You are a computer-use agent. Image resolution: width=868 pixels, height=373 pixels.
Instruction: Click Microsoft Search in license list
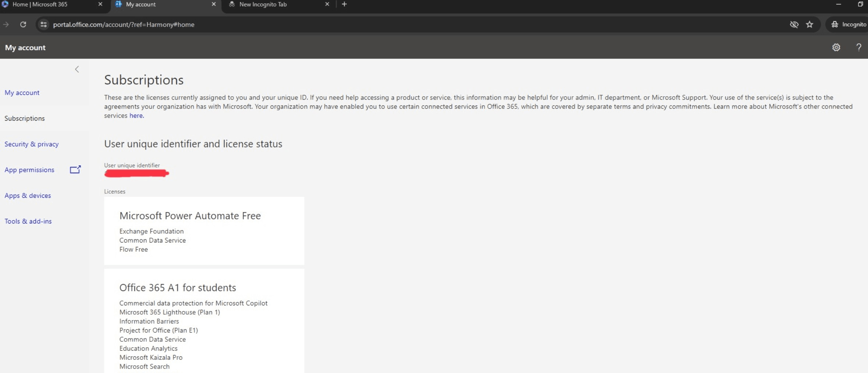145,366
